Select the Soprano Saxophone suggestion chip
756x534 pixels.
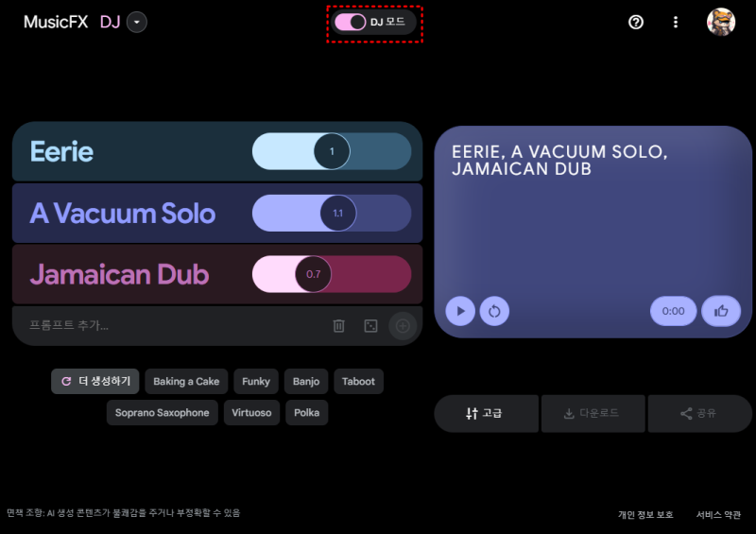click(x=162, y=413)
